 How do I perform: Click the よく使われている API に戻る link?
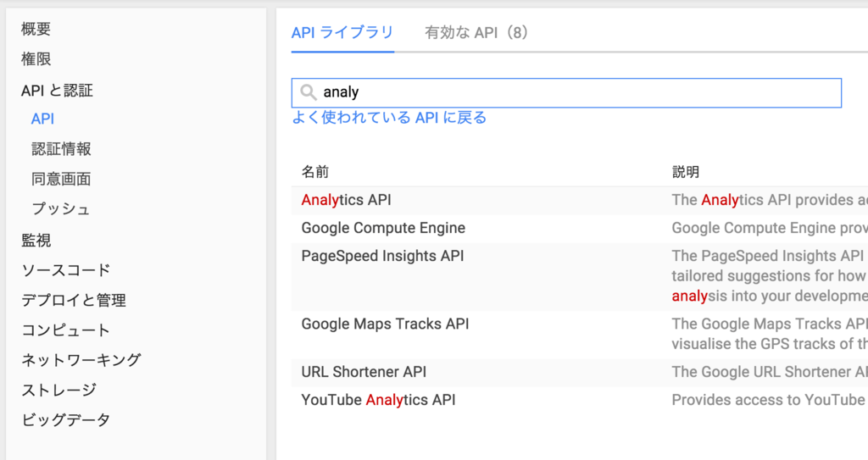coord(389,118)
